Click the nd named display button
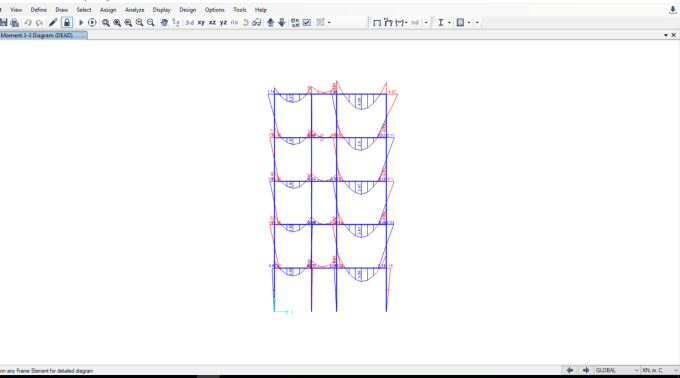Viewport: 680px width, 378px height. [415, 23]
